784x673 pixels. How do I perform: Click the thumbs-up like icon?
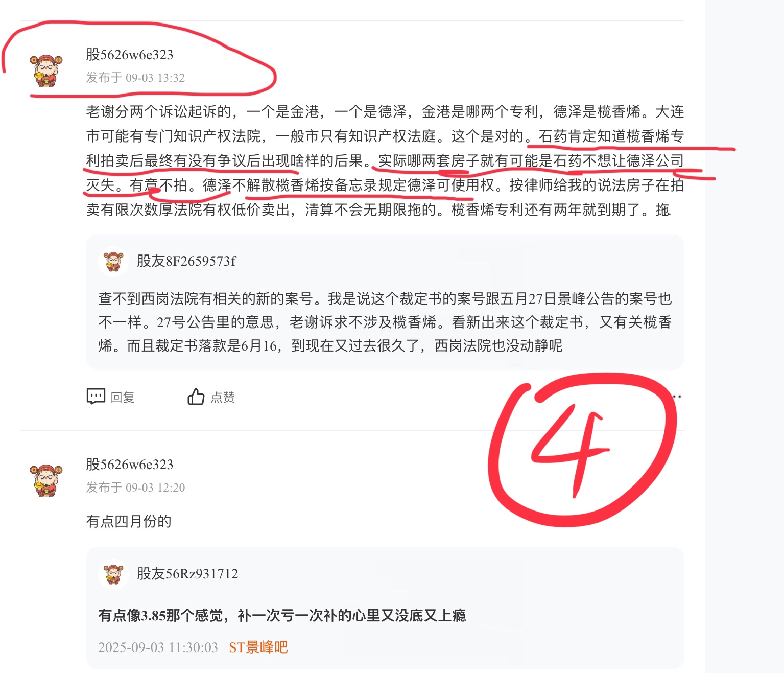(196, 397)
